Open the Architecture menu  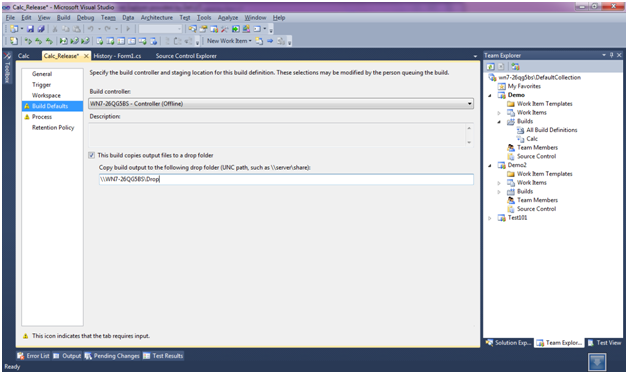pos(157,18)
